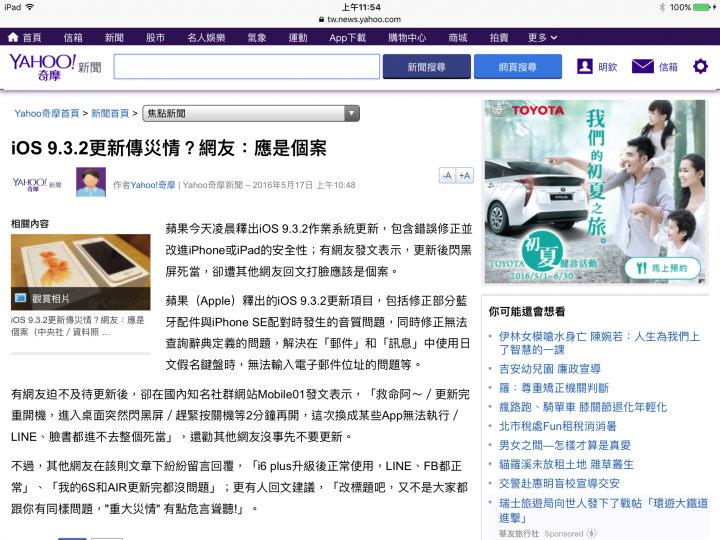720x540 pixels.
Task: Open the 信箱 nav item
Action: click(x=73, y=38)
